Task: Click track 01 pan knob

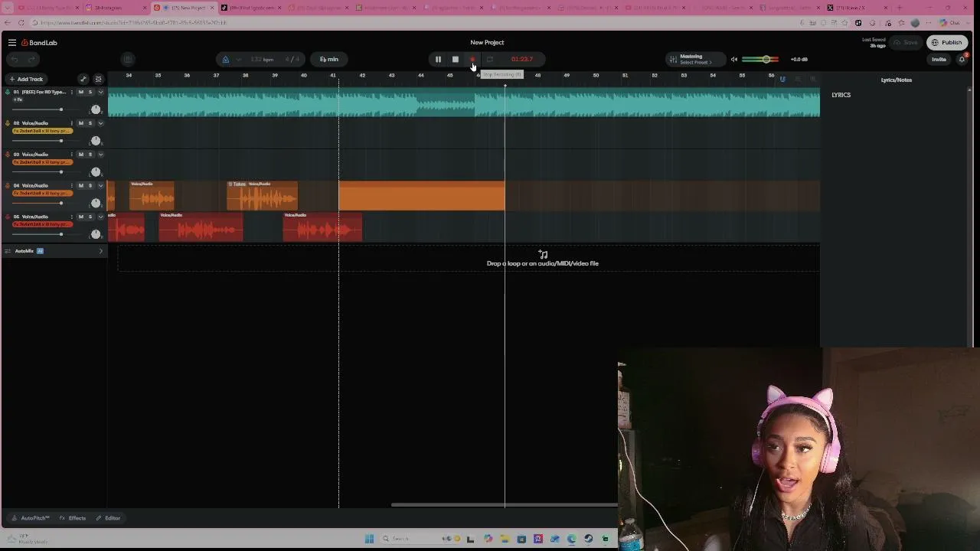Action: click(96, 109)
